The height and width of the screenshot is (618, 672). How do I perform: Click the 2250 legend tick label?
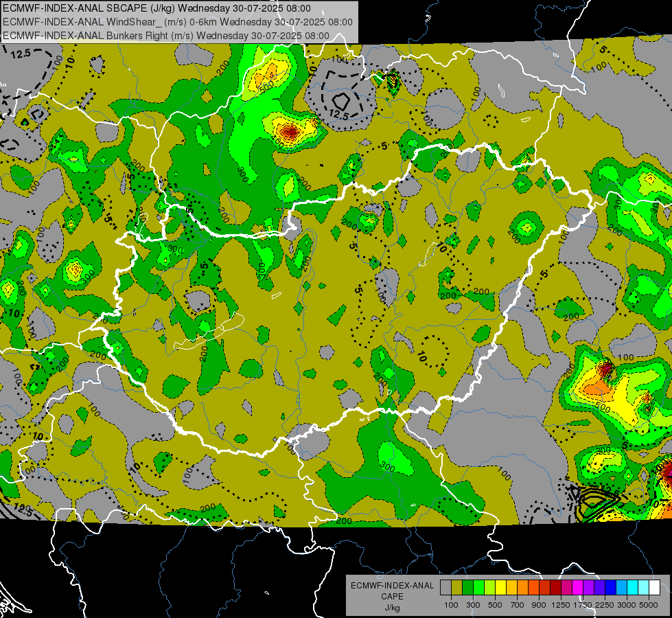click(x=605, y=605)
